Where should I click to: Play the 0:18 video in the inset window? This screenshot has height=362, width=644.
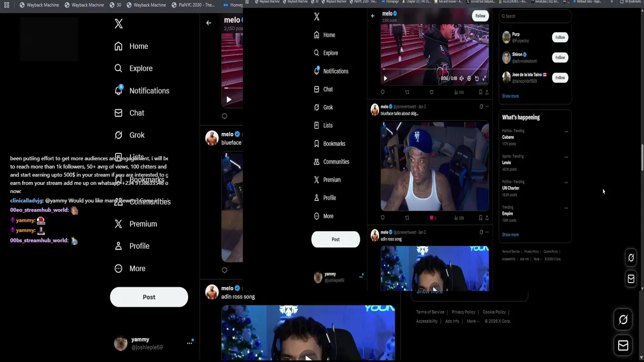385,78
